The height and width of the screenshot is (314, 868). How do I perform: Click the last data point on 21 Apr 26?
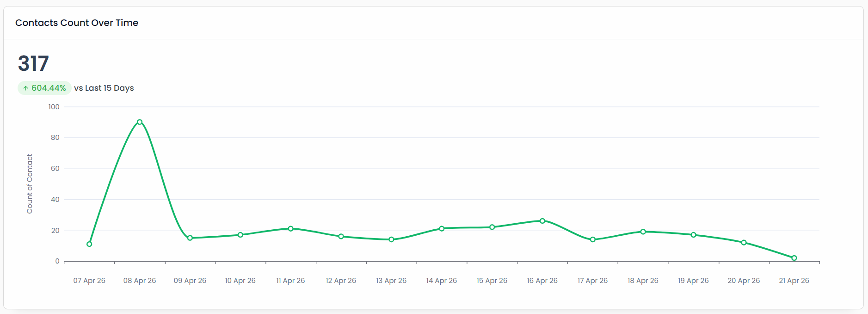coord(794,258)
